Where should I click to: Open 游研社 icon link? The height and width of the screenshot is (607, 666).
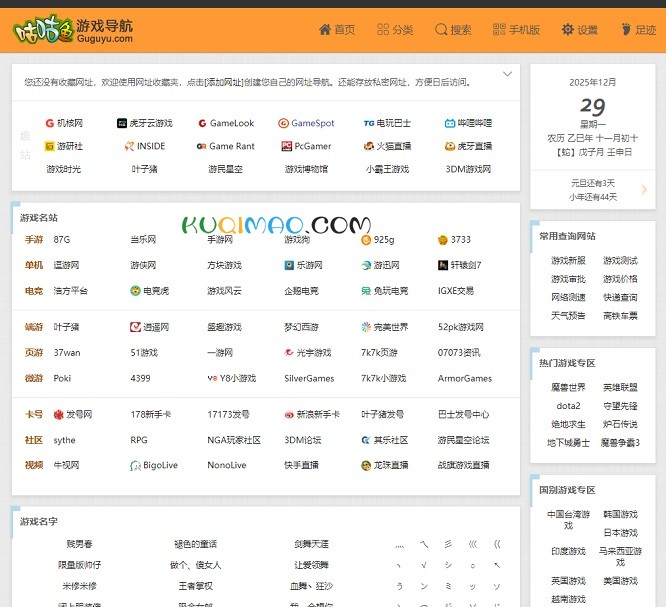click(64, 146)
